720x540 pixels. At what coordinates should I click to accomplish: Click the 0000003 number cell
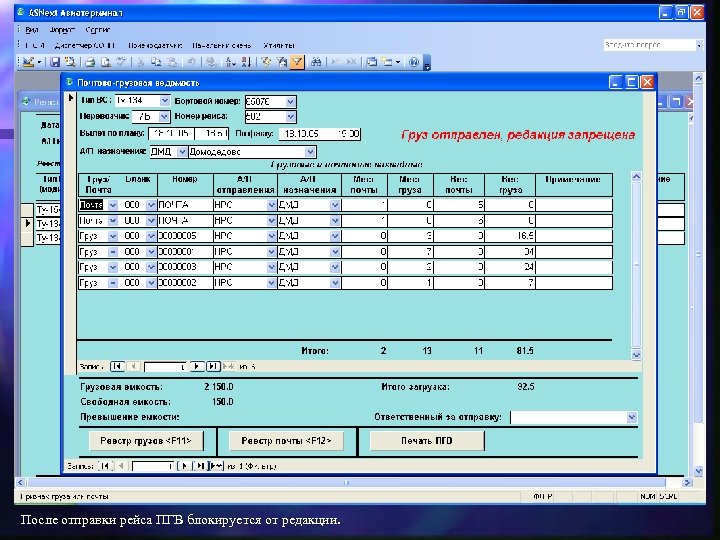185,267
